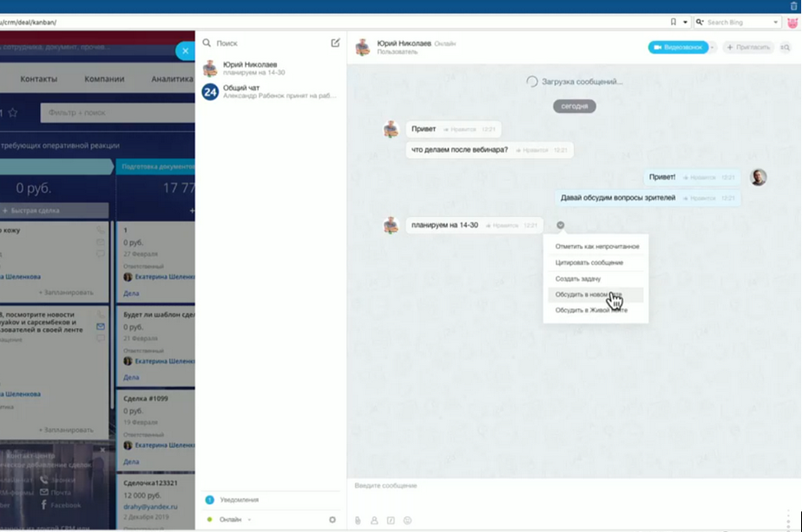
Task: Expand the dropdown arrow beside Видеозвонок
Action: [712, 47]
